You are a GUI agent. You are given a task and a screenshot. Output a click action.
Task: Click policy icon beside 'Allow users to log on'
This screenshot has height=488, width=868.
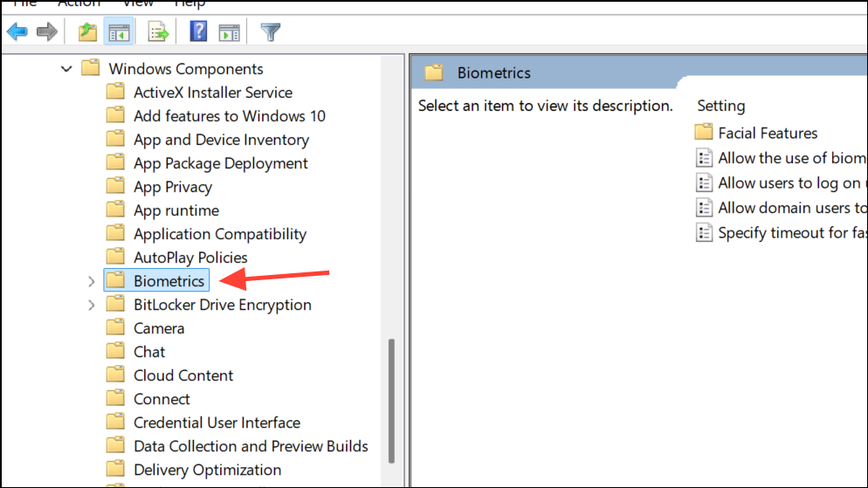(704, 182)
